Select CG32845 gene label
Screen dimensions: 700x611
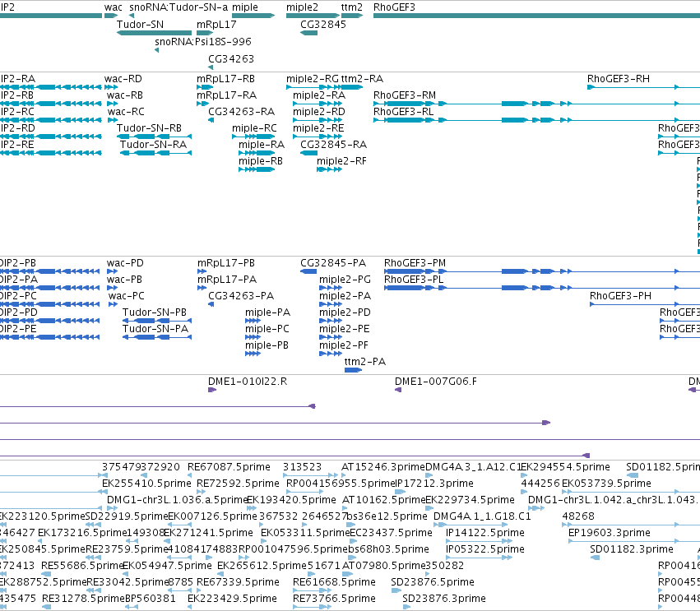click(323, 25)
